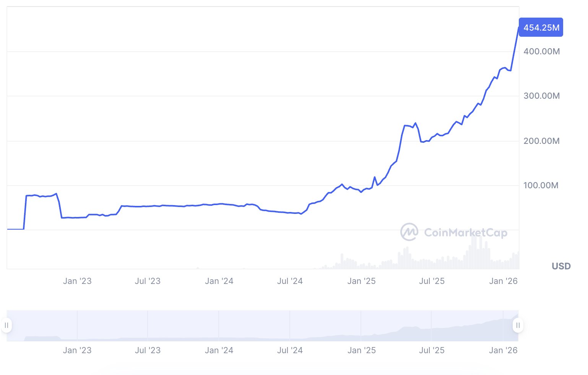588x375 pixels.
Task: Click Jul '24 on main chart axis
Action: [x=290, y=281]
